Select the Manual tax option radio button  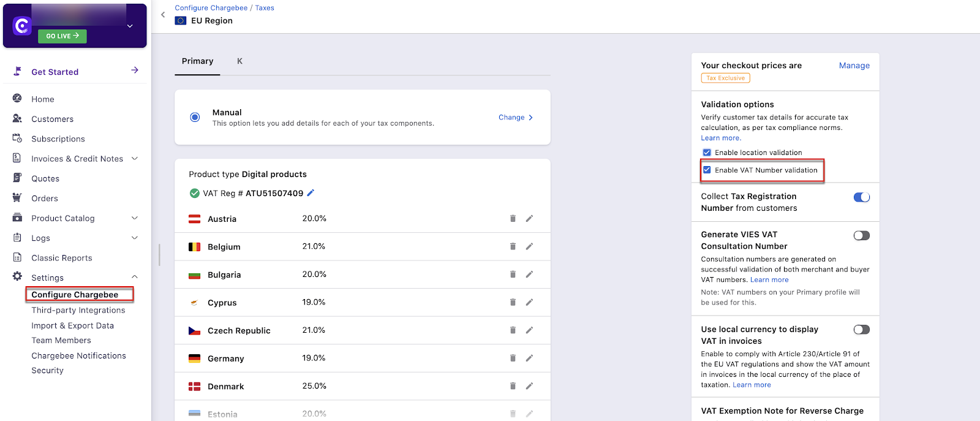pyautogui.click(x=195, y=117)
